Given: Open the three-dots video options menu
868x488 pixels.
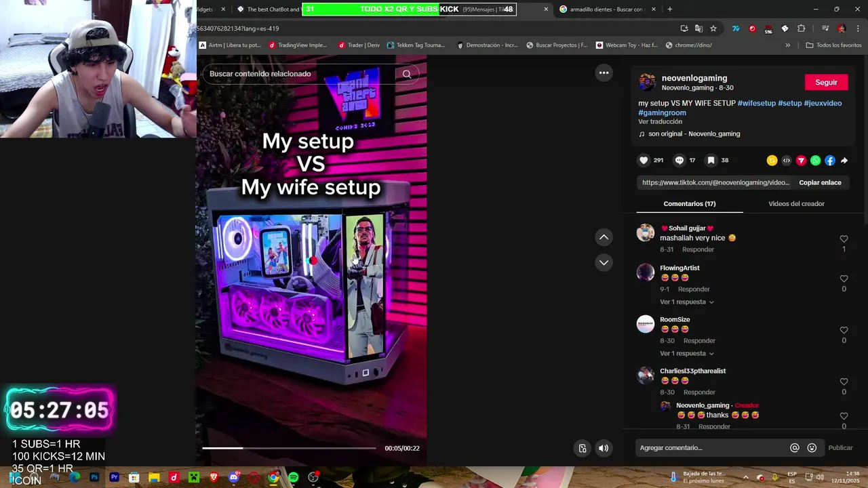Looking at the screenshot, I should (x=604, y=73).
